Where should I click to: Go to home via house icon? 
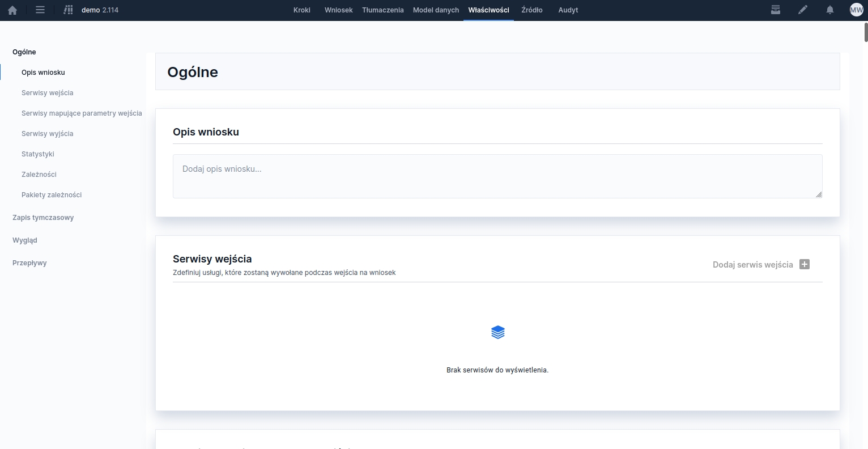click(x=12, y=10)
